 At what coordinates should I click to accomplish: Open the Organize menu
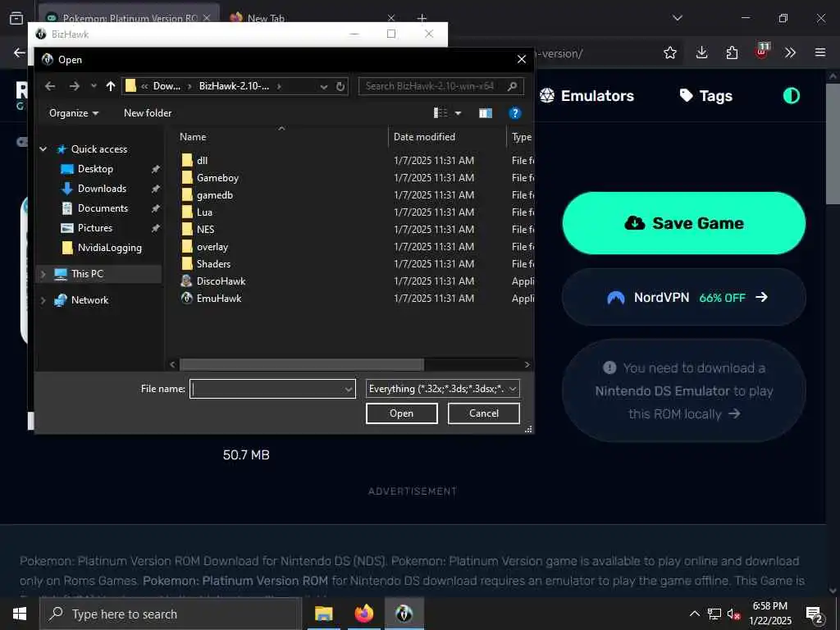(74, 113)
